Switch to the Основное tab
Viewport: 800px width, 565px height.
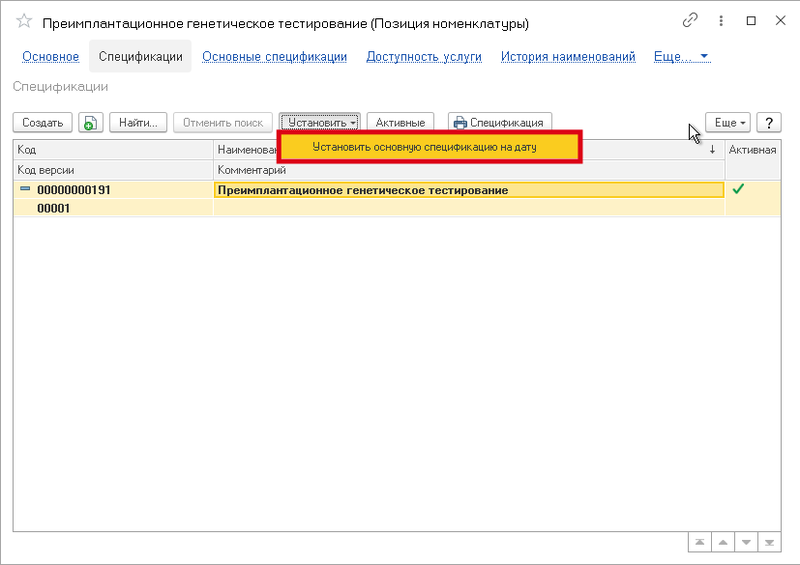click(x=50, y=57)
